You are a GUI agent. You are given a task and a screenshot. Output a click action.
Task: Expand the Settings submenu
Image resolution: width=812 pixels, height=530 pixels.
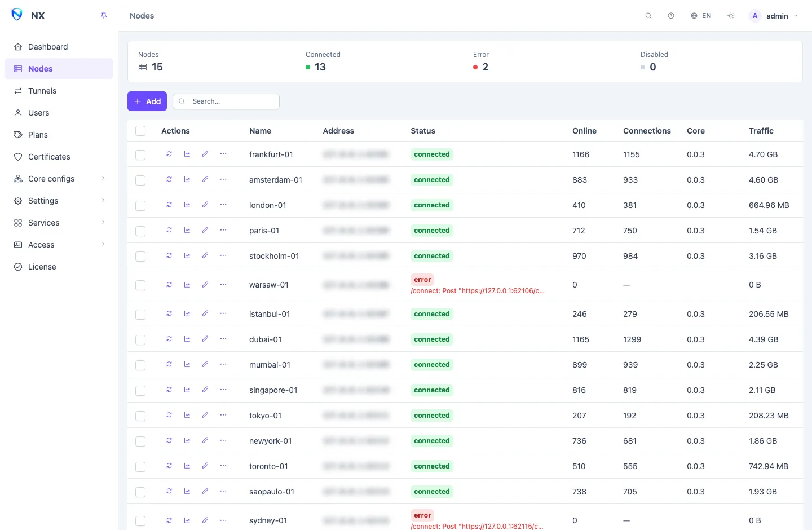click(59, 201)
